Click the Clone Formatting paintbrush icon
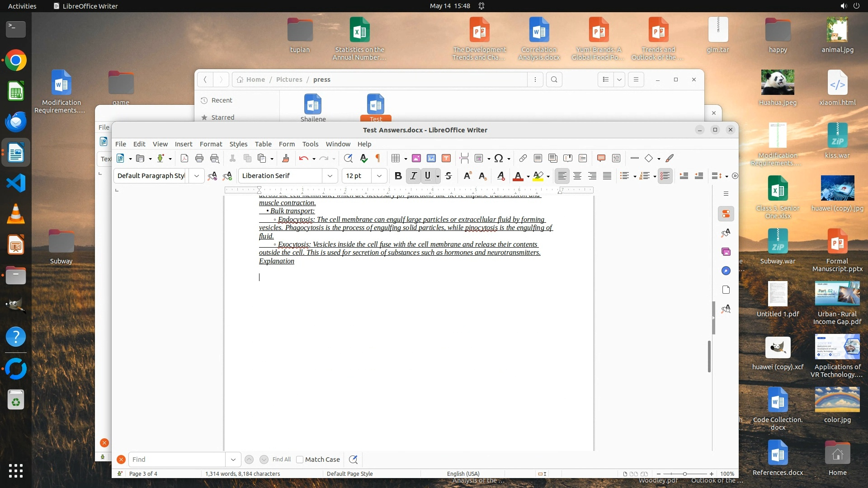This screenshot has width=868, height=488. [285, 158]
